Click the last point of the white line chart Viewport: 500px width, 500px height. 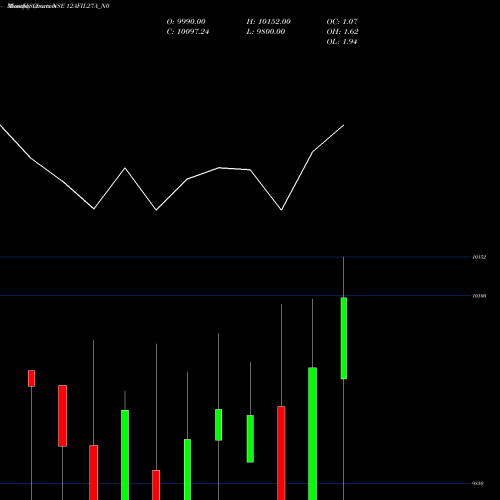pyautogui.click(x=344, y=125)
